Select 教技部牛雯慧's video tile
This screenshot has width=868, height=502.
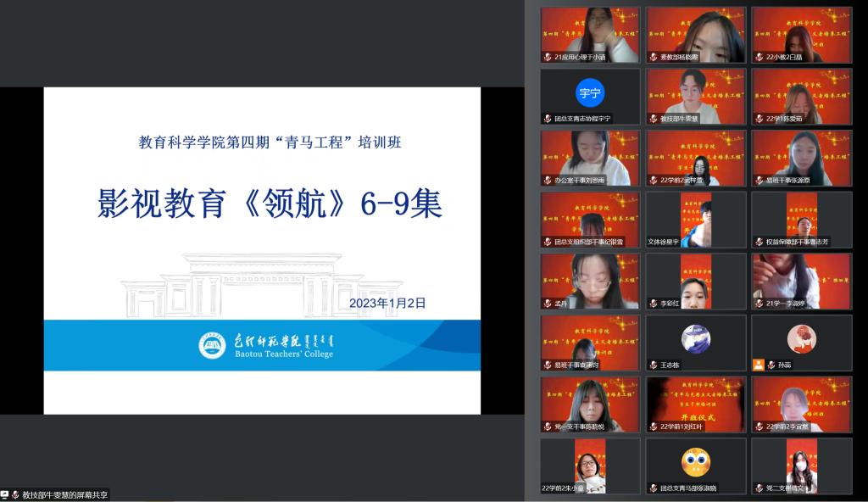(x=695, y=96)
